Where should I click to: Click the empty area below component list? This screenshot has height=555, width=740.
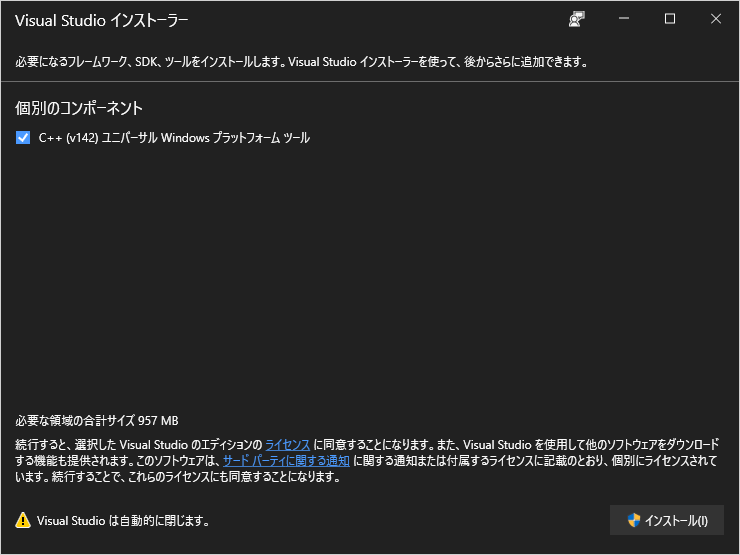click(x=370, y=280)
